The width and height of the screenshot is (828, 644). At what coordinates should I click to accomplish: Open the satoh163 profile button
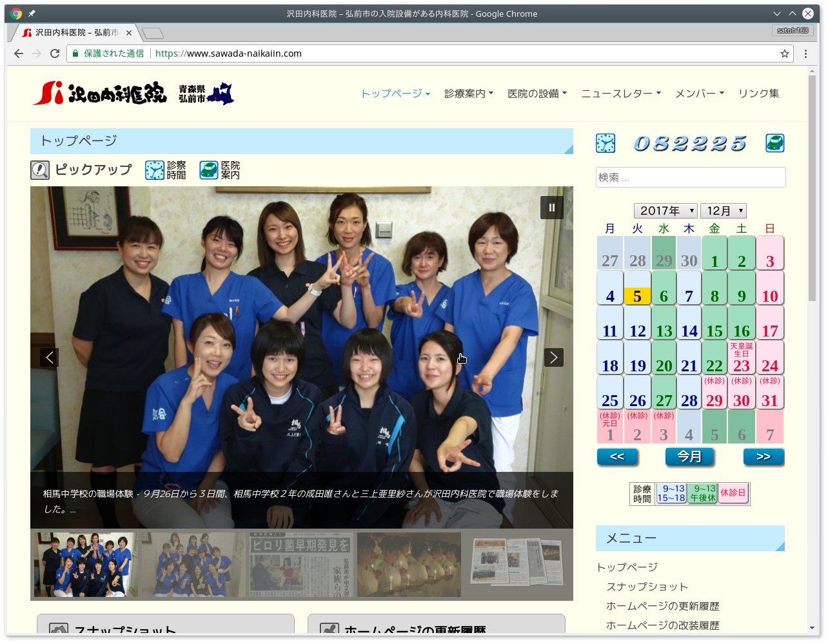793,30
